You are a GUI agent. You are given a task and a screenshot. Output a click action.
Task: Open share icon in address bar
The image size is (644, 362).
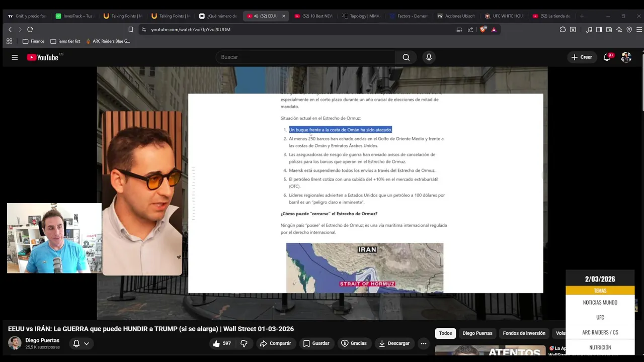(x=470, y=30)
